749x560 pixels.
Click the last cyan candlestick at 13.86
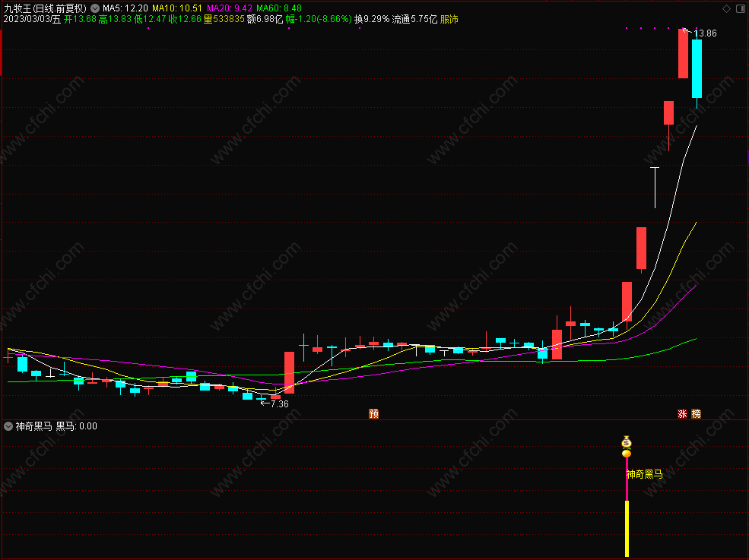pyautogui.click(x=697, y=68)
